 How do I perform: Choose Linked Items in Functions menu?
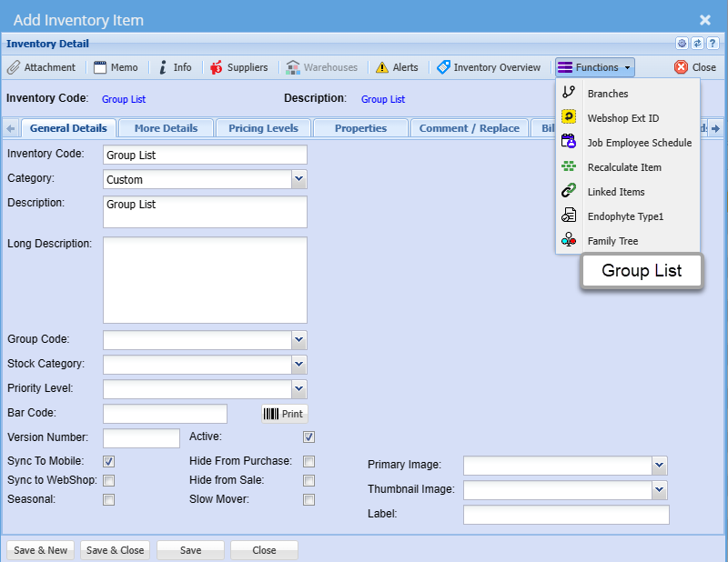[615, 192]
